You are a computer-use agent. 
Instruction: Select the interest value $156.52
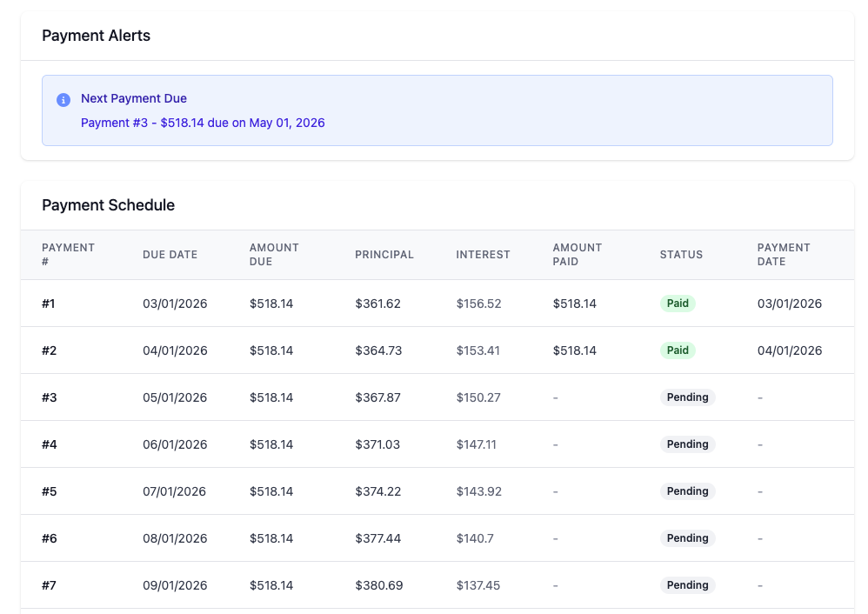(x=479, y=304)
